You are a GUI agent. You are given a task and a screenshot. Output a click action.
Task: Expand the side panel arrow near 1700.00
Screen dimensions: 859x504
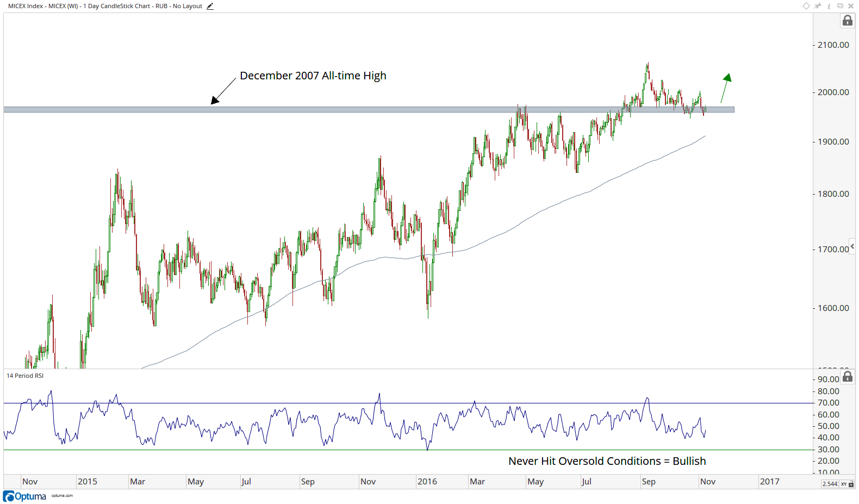852,246
